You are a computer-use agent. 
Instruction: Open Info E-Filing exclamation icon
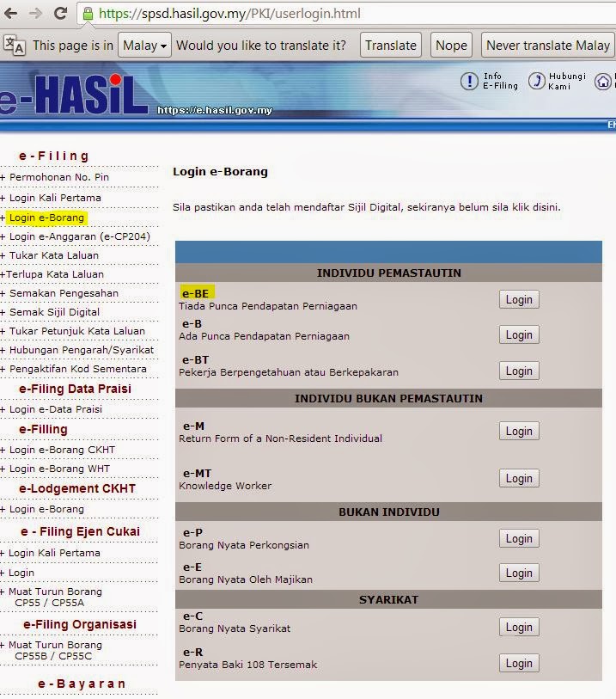(x=469, y=81)
